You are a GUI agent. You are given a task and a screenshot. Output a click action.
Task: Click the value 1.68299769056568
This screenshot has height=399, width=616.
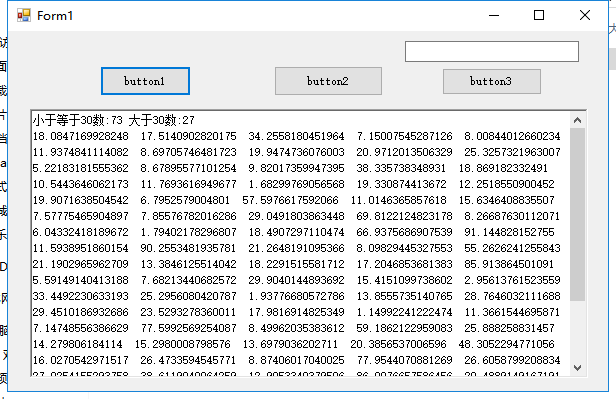pos(297,184)
